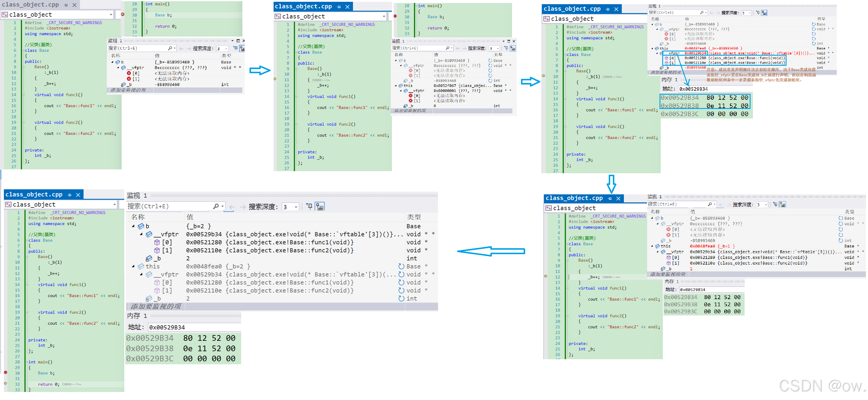
Task: Toggle the 'ab' text view button in the largest watch
Action: [x=319, y=207]
